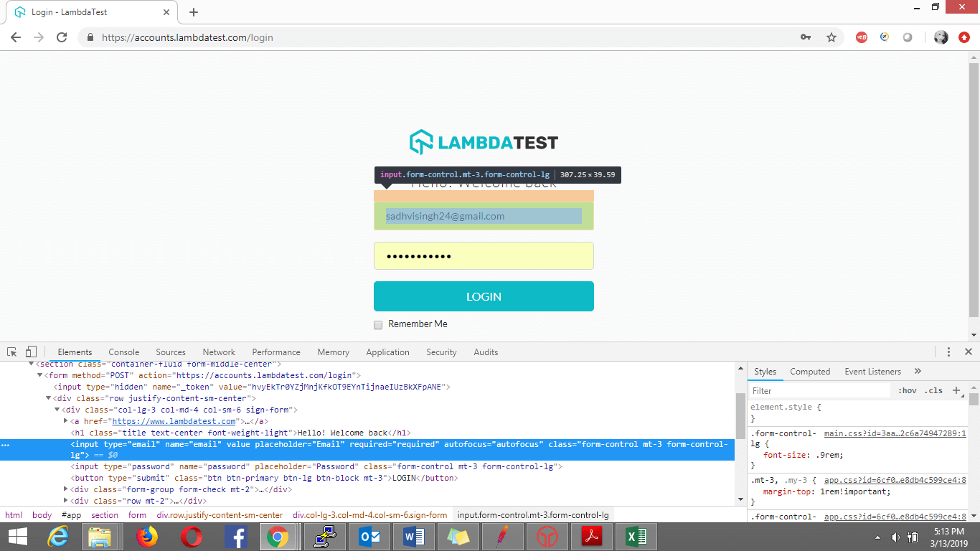Open the Network tab
980x551 pixels.
219,352
